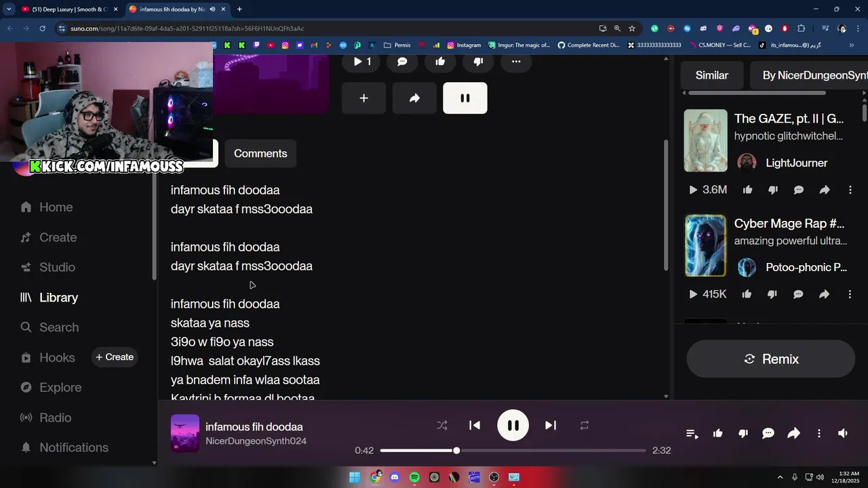Image resolution: width=868 pixels, height=488 pixels.
Task: Click the play count button showing 1
Action: [x=362, y=62]
